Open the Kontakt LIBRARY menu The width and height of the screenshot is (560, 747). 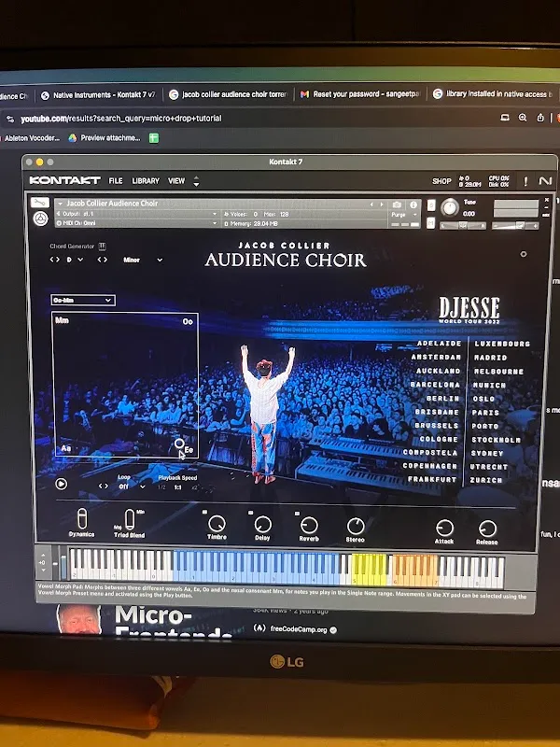[146, 181]
